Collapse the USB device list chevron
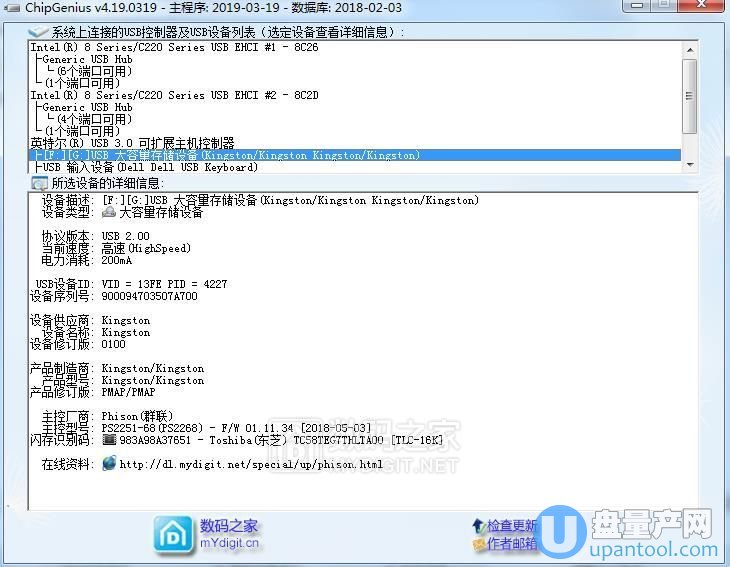 pos(39,32)
